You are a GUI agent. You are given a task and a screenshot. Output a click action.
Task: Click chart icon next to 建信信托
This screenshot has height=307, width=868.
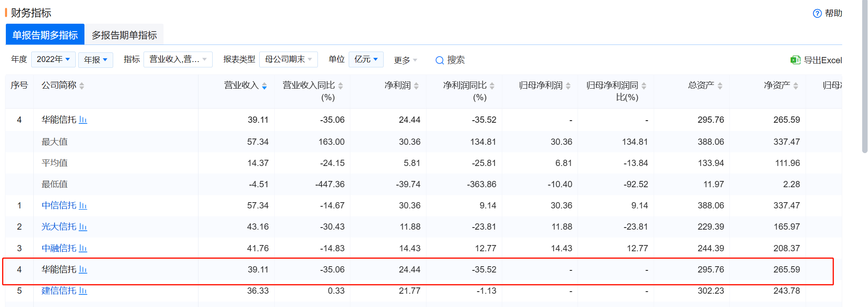click(83, 291)
